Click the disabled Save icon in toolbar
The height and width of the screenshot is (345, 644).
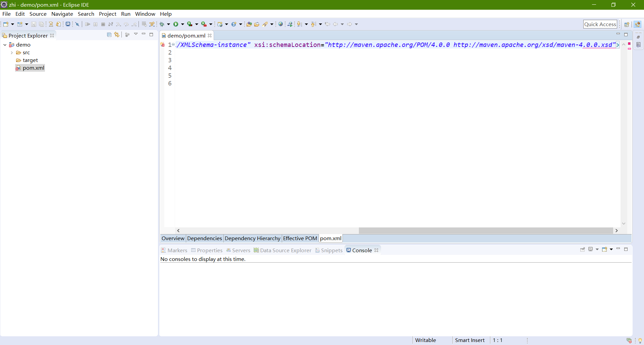[34, 24]
